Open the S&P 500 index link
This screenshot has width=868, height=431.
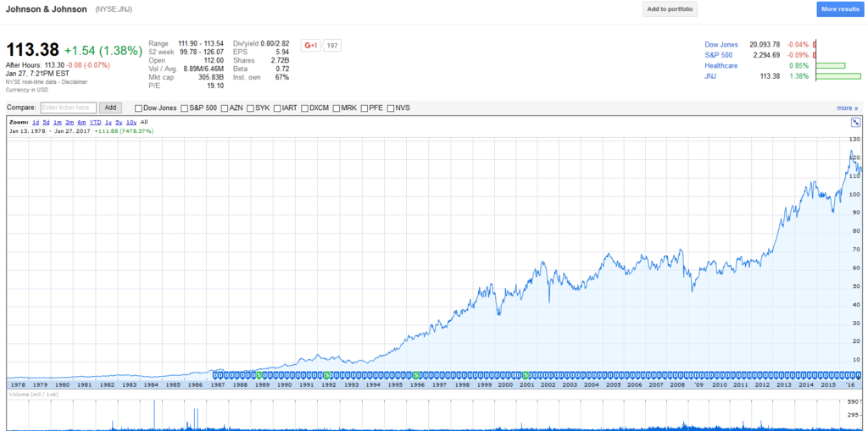pos(718,55)
